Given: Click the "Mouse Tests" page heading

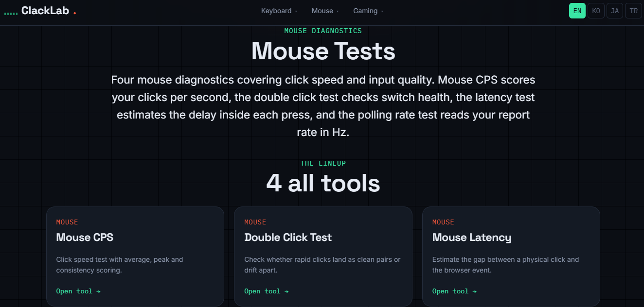Looking at the screenshot, I should point(323,51).
